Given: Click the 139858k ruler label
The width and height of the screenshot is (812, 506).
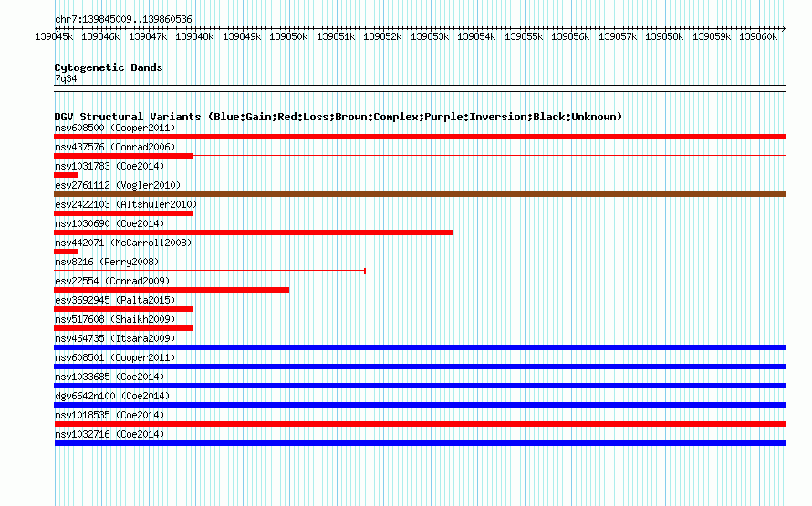Looking at the screenshot, I should tap(664, 36).
